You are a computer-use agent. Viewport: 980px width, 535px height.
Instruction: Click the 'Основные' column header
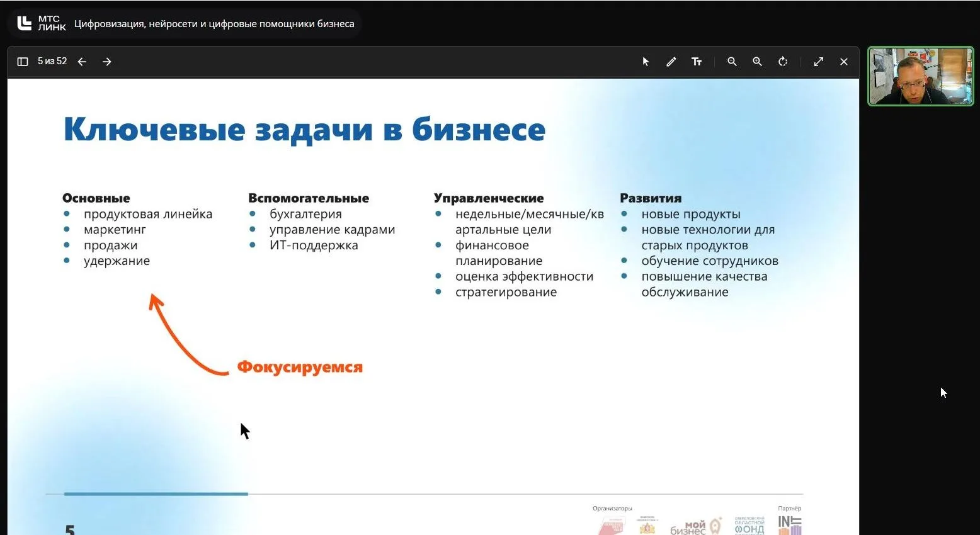pyautogui.click(x=96, y=198)
